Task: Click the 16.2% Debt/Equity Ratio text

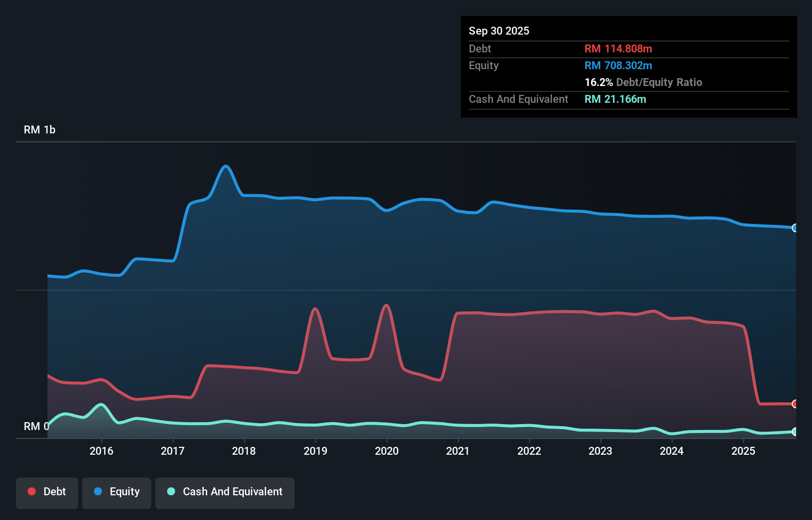Action: (x=643, y=82)
